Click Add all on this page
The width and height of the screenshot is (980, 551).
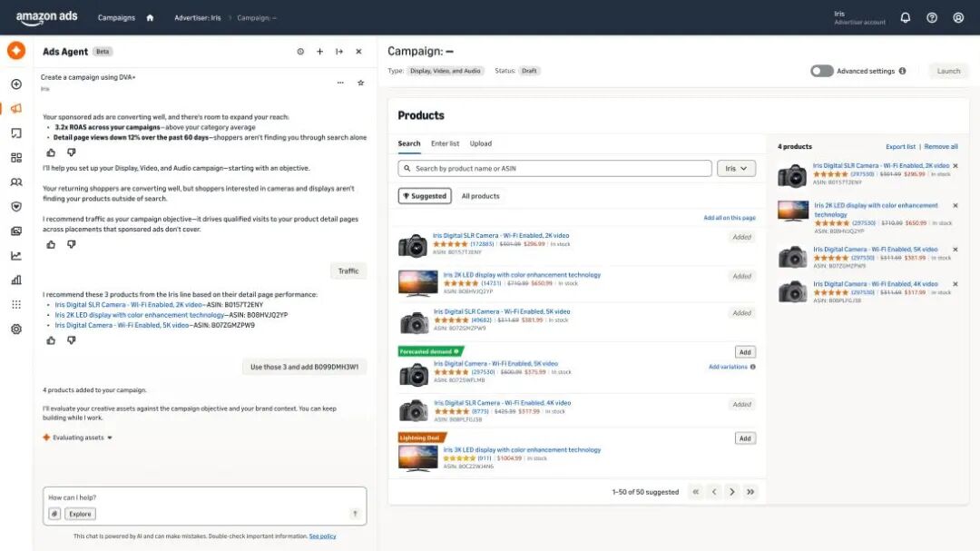pyautogui.click(x=730, y=218)
